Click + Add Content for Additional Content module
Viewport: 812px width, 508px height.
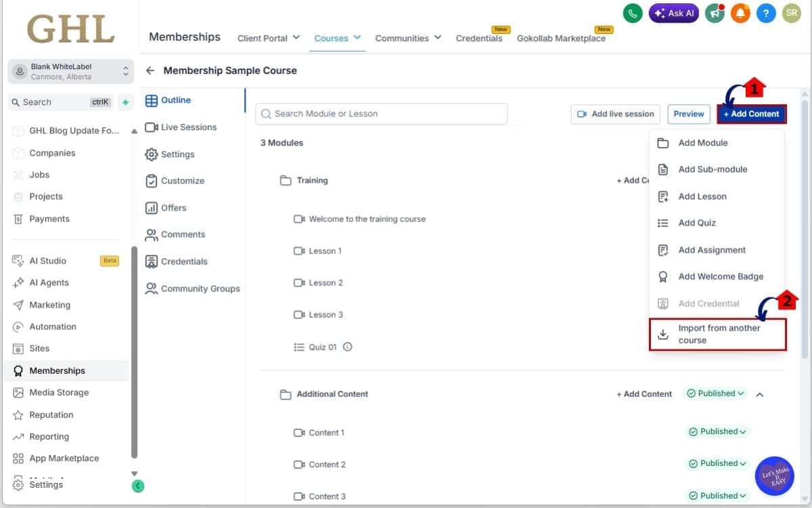coord(644,394)
